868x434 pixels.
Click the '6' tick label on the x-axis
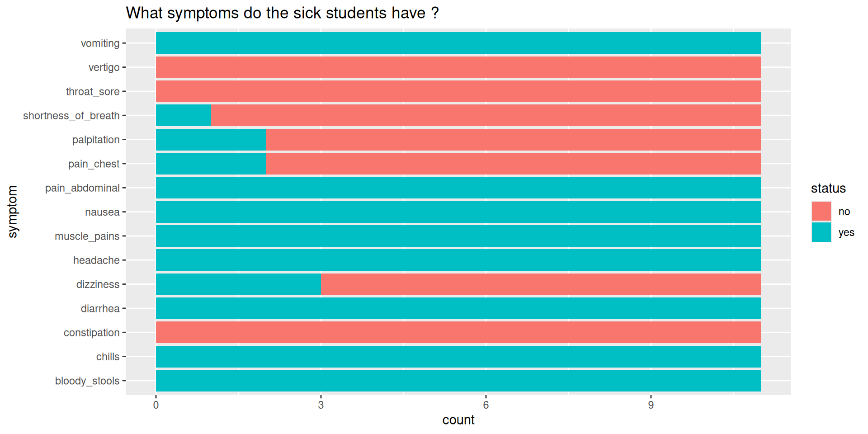coord(486,405)
